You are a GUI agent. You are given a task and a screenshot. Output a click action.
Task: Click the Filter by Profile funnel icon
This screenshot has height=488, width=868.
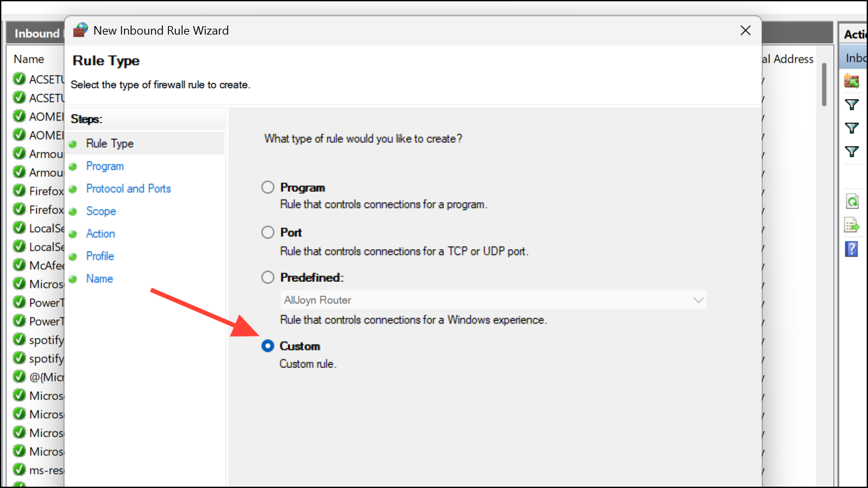pos(851,104)
